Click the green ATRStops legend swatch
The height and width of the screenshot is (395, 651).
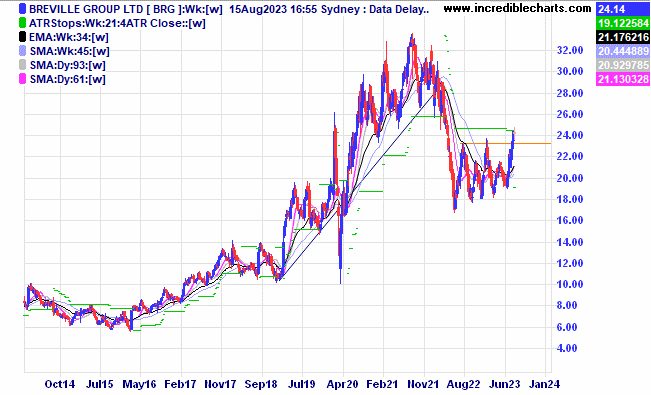[x=22, y=23]
